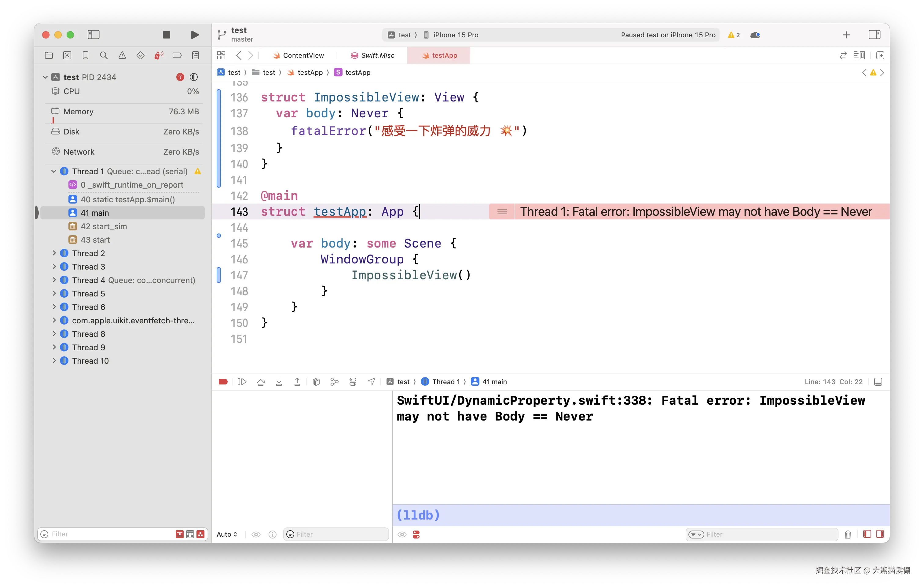924x588 pixels.
Task: Collapse Thread 1 stack frames
Action: pos(54,171)
